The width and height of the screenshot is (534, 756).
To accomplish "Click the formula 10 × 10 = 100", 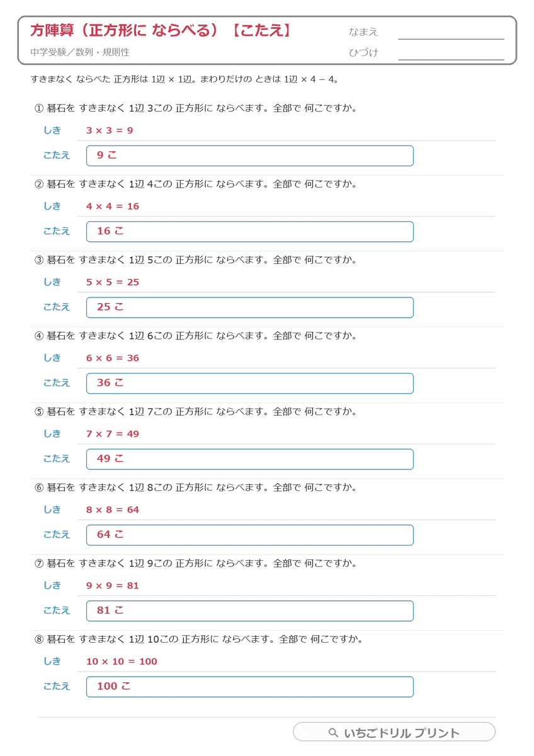I will click(x=122, y=661).
